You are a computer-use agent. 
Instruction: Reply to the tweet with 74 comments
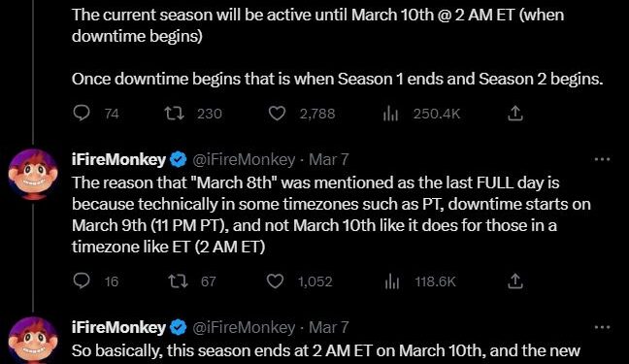click(82, 114)
